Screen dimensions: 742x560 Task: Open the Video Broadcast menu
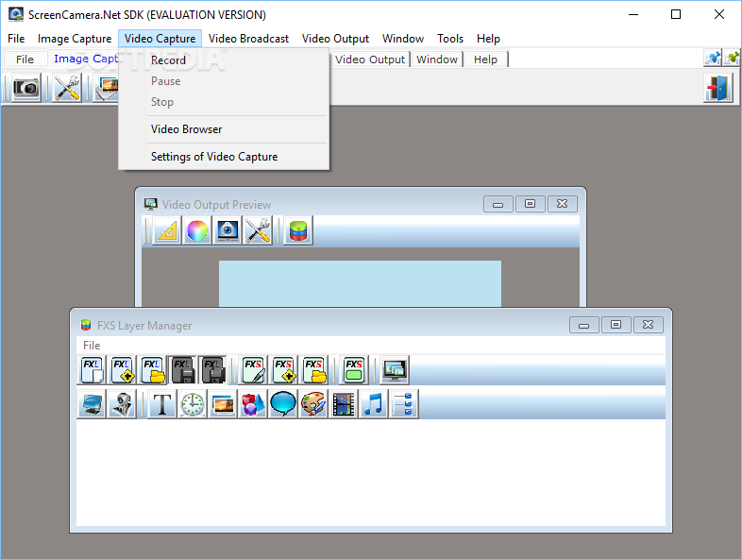tap(248, 39)
